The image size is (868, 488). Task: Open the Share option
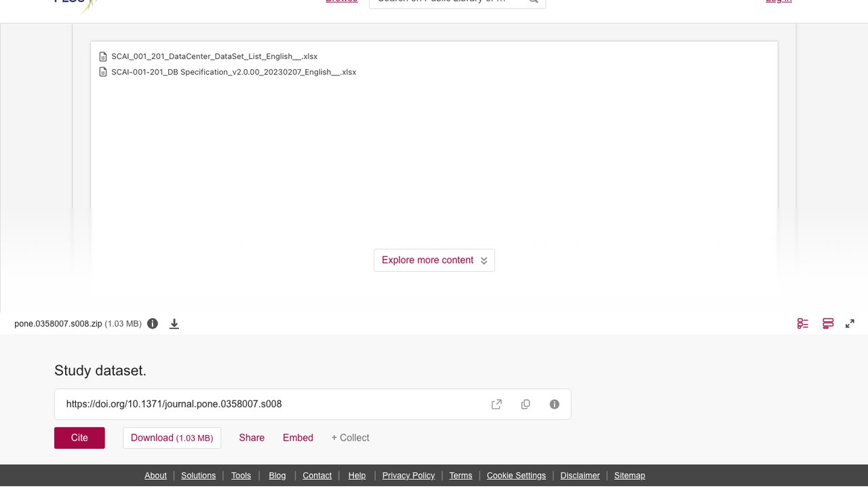point(252,438)
